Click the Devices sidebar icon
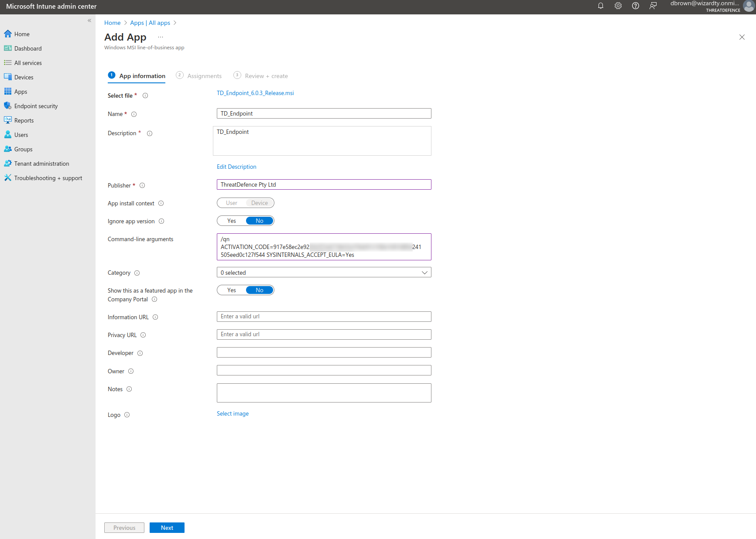The height and width of the screenshot is (539, 756). pos(8,77)
